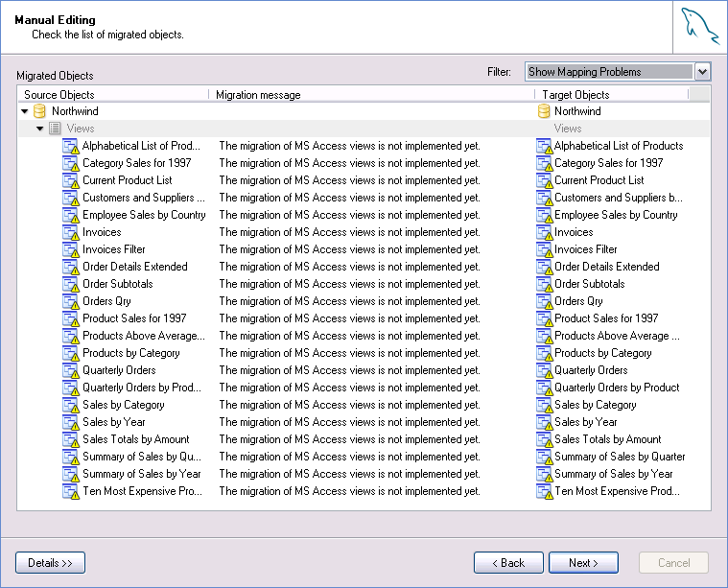Select the source Northwind tree label
The height and width of the screenshot is (588, 728).
(75, 111)
